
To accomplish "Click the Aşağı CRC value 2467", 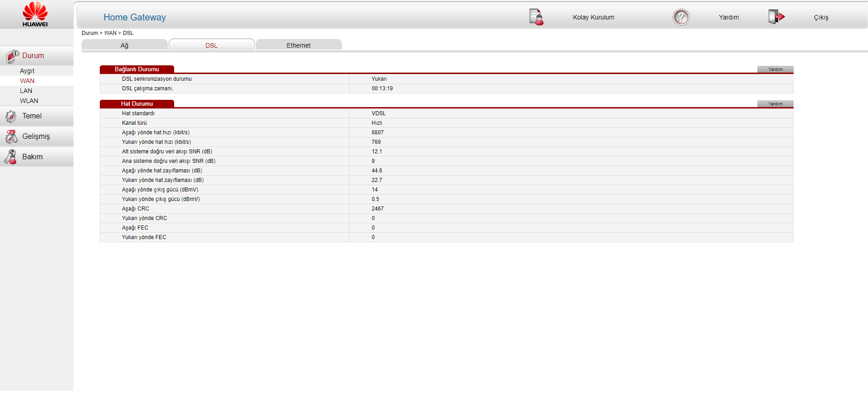I will click(377, 209).
